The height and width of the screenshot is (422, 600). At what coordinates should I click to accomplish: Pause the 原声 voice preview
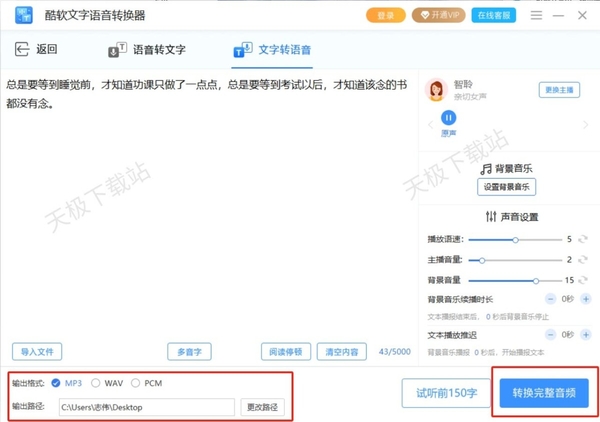click(x=449, y=118)
